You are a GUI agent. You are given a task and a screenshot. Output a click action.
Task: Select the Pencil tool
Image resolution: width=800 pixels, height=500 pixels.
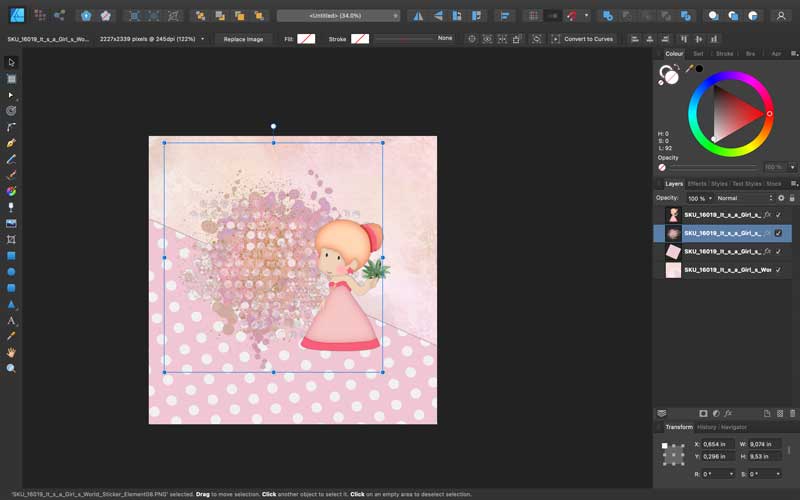(11, 159)
